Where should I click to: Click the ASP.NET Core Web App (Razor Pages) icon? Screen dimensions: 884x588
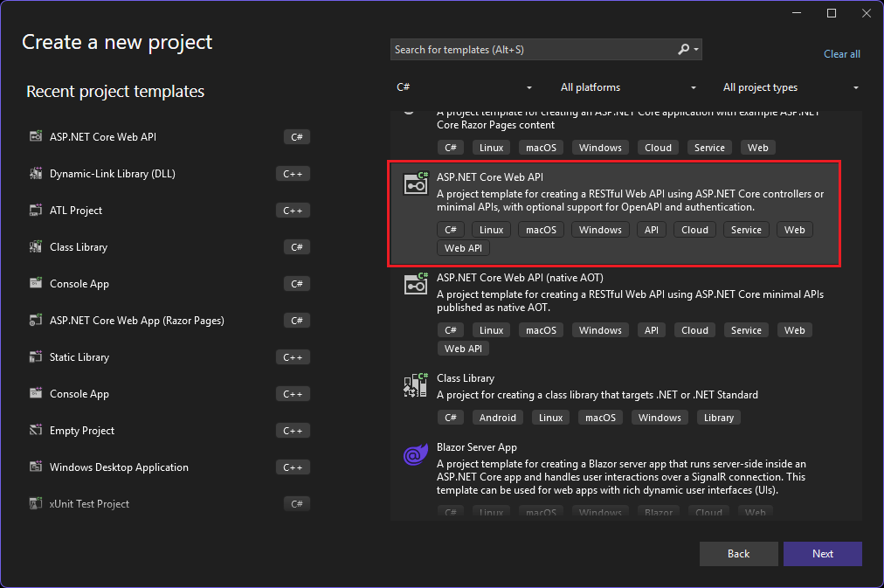pos(36,320)
